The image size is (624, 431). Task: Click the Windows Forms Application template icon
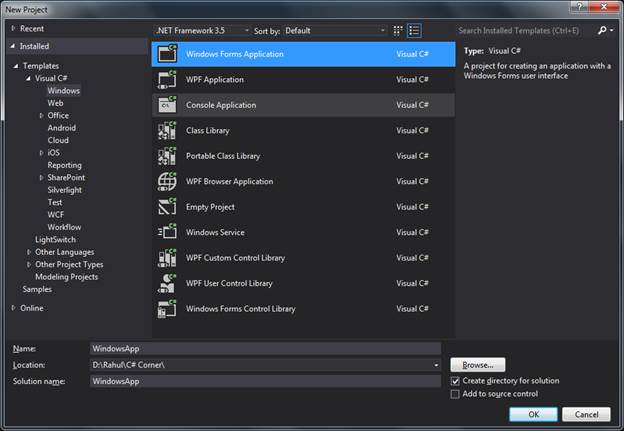167,53
